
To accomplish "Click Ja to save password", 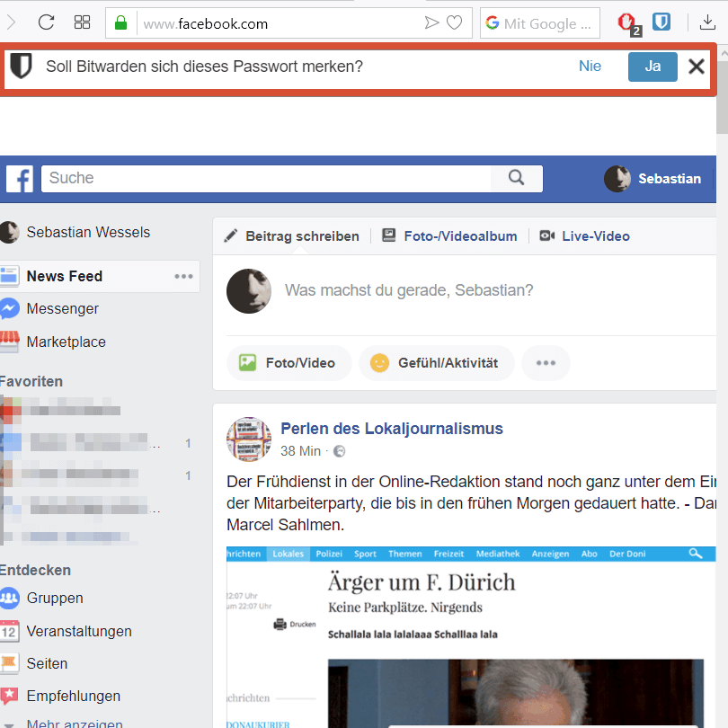I will [x=653, y=67].
